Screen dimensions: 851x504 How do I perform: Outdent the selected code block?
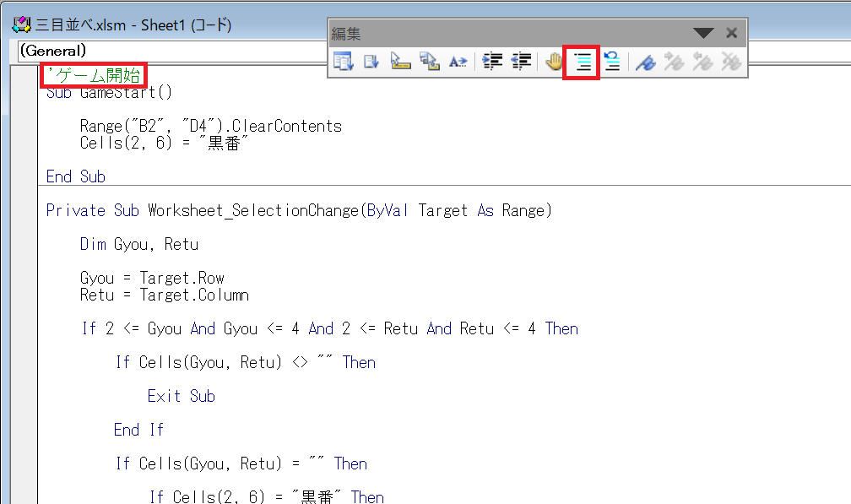point(522,62)
